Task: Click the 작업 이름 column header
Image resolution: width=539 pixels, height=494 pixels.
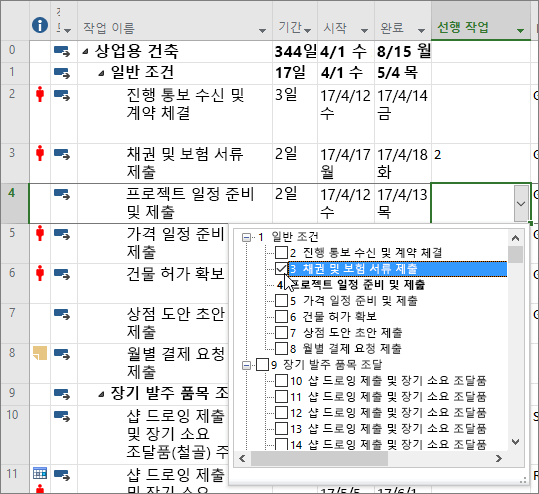Action: (175, 21)
